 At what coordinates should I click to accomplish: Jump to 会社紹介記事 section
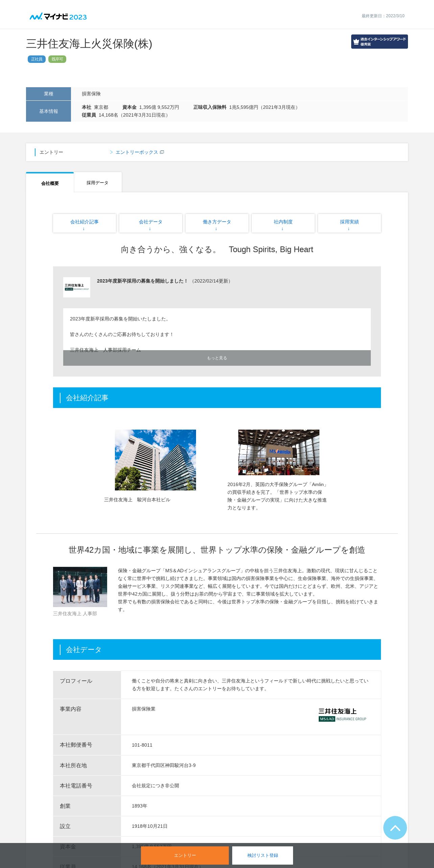tap(85, 223)
